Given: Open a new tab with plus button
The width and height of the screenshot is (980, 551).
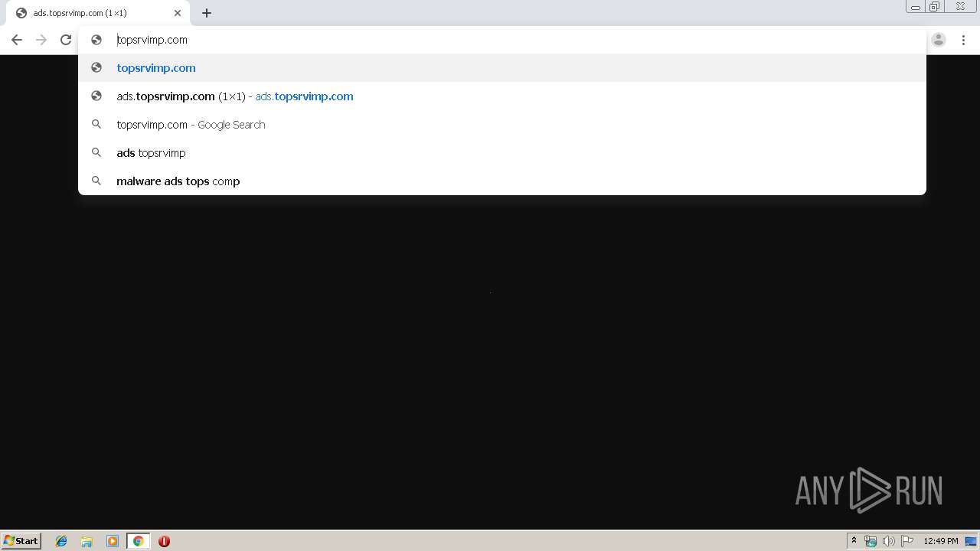Looking at the screenshot, I should point(207,13).
